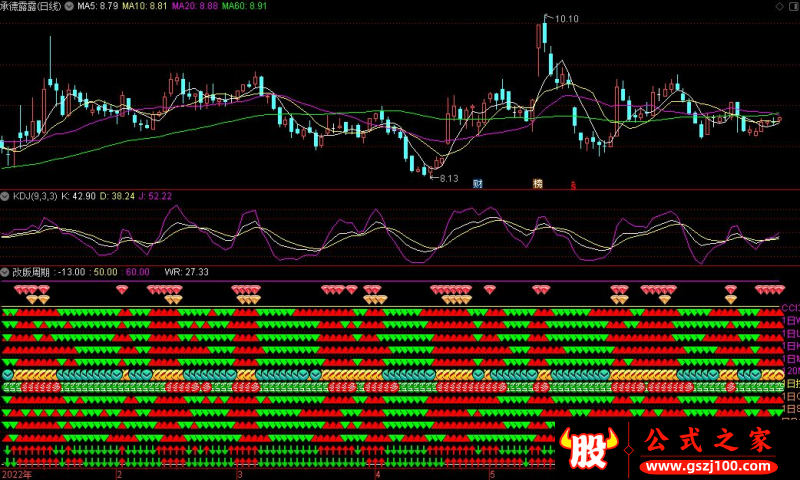
Task: Click the magenta 60.00 value
Action: tap(138, 272)
